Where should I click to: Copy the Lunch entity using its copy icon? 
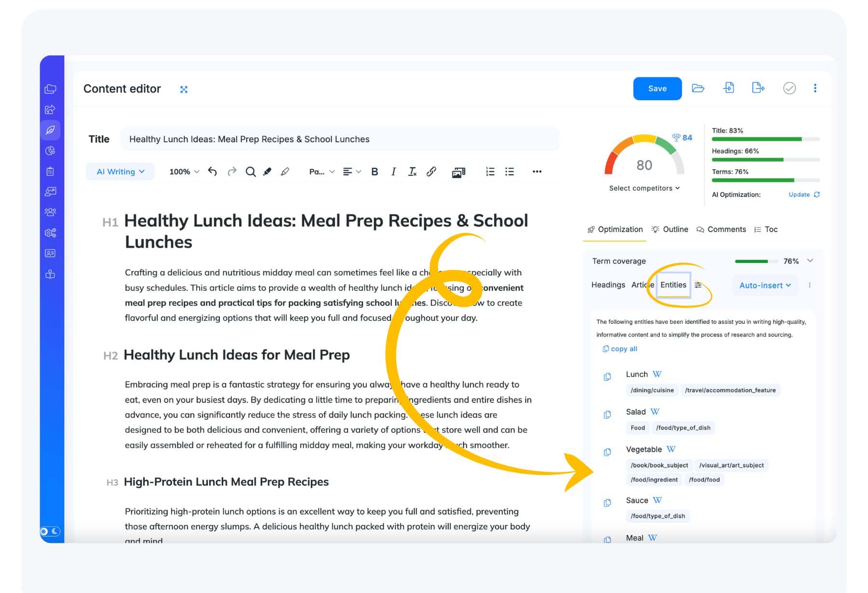[607, 377]
